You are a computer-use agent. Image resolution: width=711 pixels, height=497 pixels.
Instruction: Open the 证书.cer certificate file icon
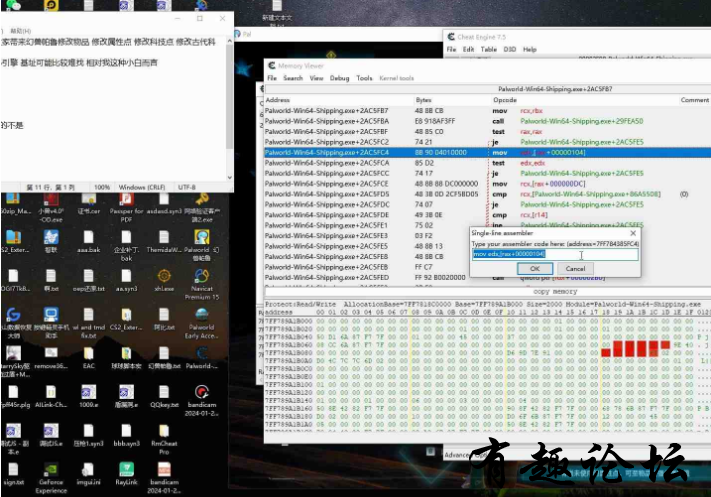tap(88, 204)
